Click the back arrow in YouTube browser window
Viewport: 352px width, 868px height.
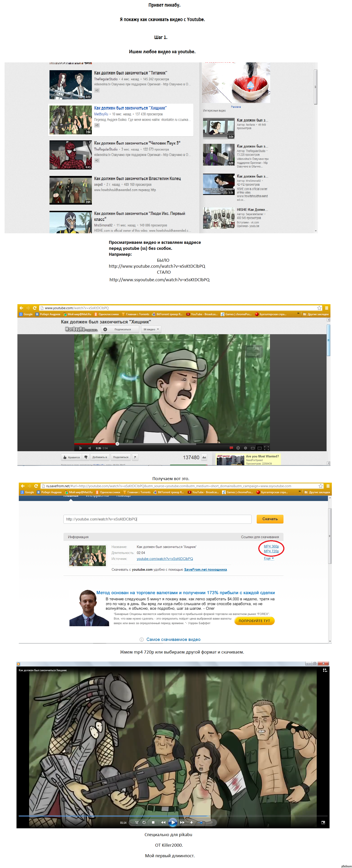22,308
